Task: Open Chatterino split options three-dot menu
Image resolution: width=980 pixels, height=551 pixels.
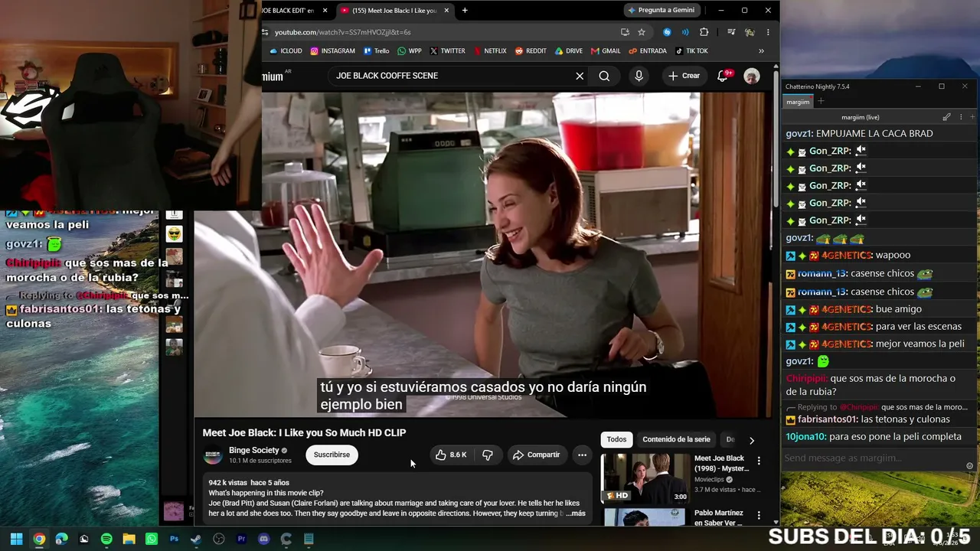Action: (961, 117)
